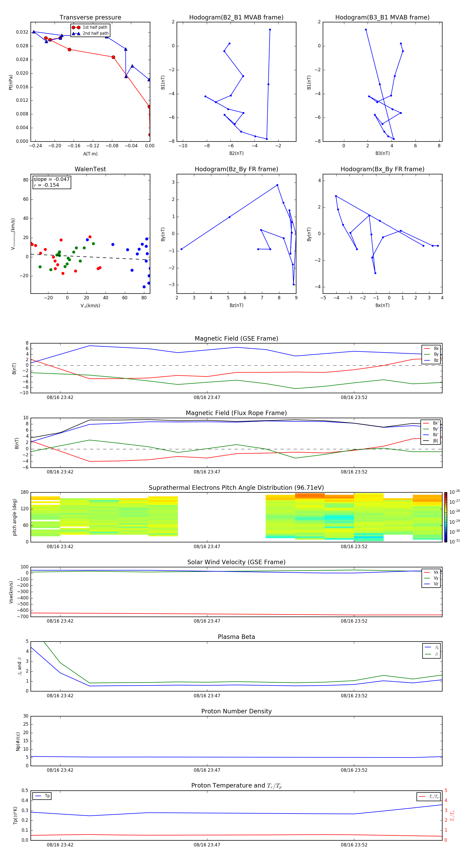
Task: Click the 'r = -0.154' annotation
Action: click(x=47, y=185)
